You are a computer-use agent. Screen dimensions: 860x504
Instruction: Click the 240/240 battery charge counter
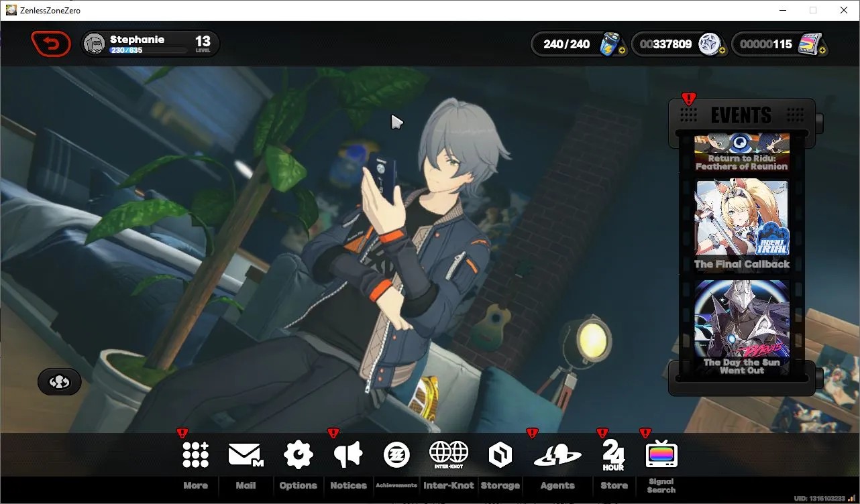point(567,44)
